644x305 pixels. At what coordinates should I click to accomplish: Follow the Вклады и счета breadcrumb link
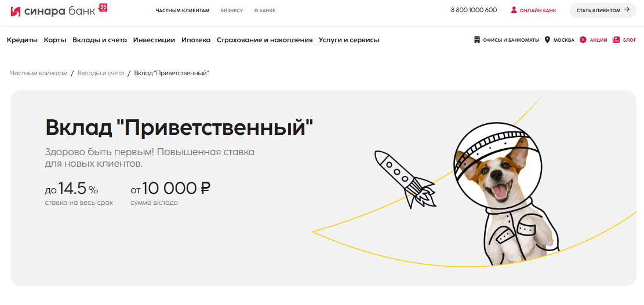(101, 73)
